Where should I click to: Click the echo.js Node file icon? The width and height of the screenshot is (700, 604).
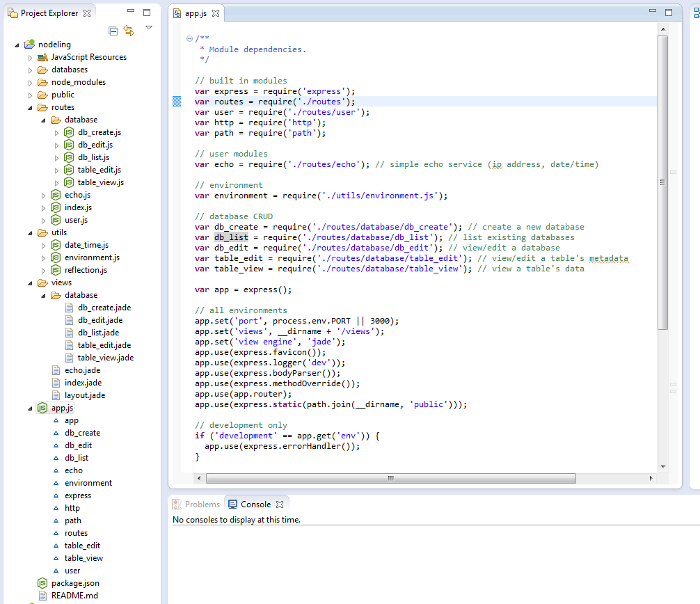56,195
